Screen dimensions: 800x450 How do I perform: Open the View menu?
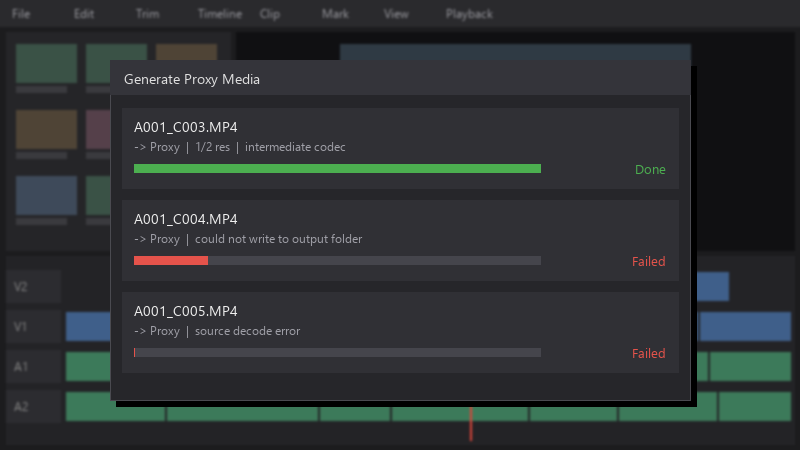coord(396,14)
